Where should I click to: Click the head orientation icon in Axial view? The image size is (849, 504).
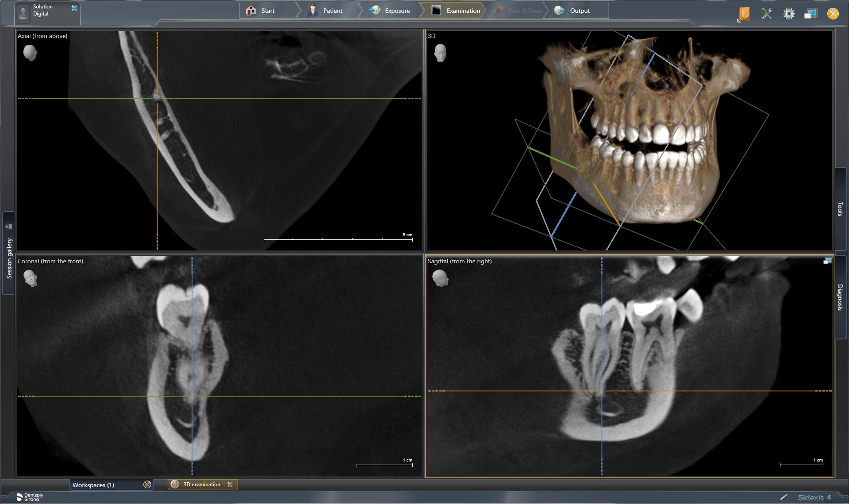click(x=30, y=53)
